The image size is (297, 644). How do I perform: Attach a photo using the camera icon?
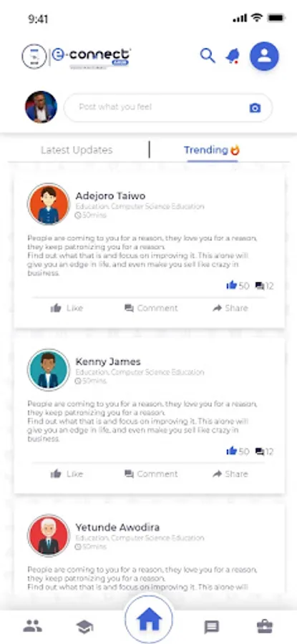(255, 107)
